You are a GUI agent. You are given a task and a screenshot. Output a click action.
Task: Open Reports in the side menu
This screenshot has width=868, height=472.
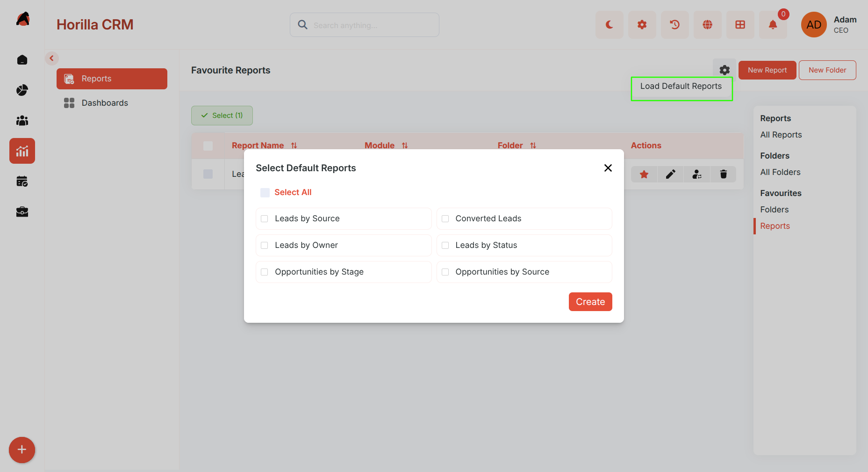pyautogui.click(x=112, y=79)
